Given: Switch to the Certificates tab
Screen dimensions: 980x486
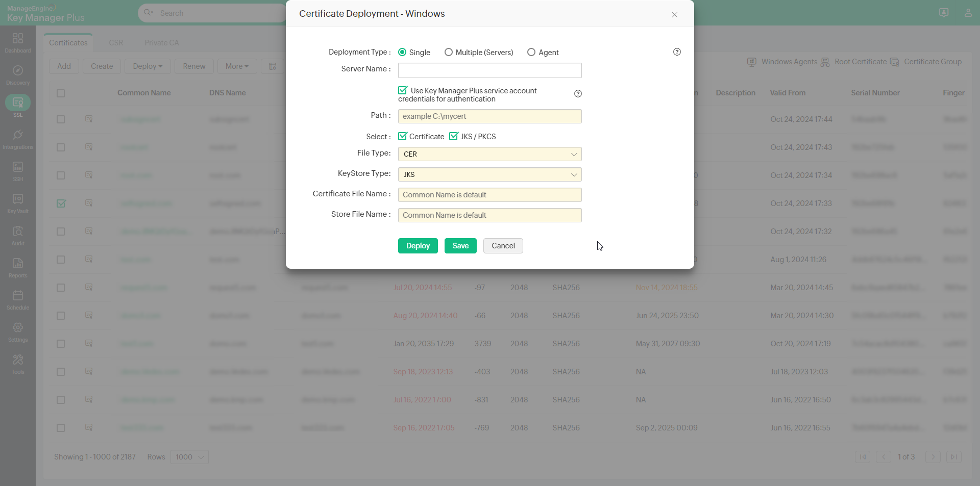Looking at the screenshot, I should (68, 43).
